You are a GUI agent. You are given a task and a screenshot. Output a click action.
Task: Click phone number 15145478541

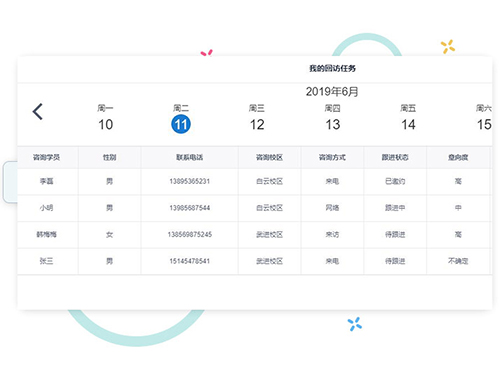coord(190,261)
